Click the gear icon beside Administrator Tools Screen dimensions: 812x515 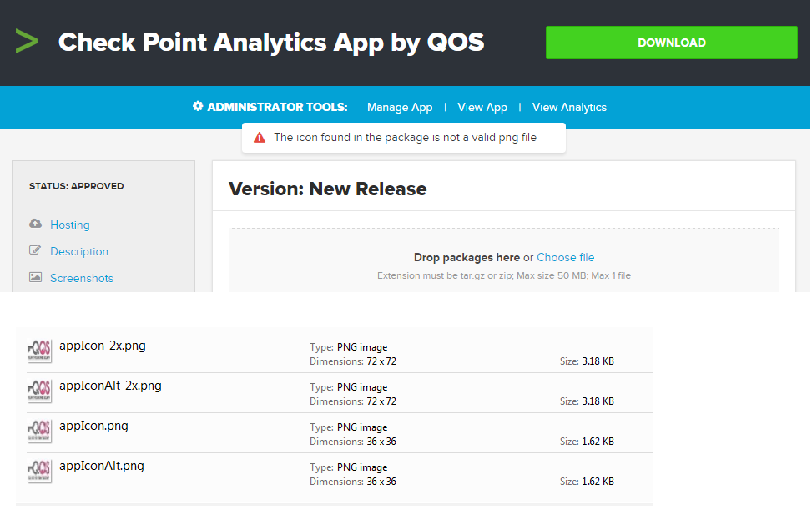[x=198, y=107]
